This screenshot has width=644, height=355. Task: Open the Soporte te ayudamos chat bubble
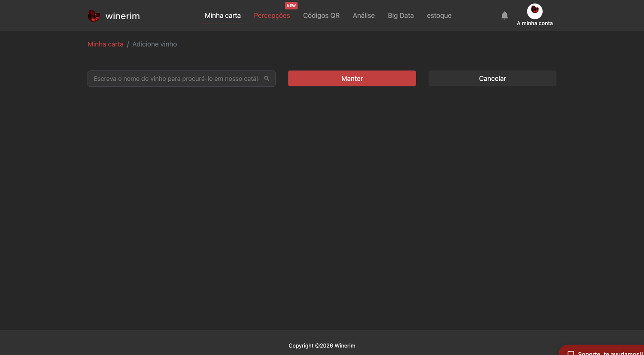(601, 350)
